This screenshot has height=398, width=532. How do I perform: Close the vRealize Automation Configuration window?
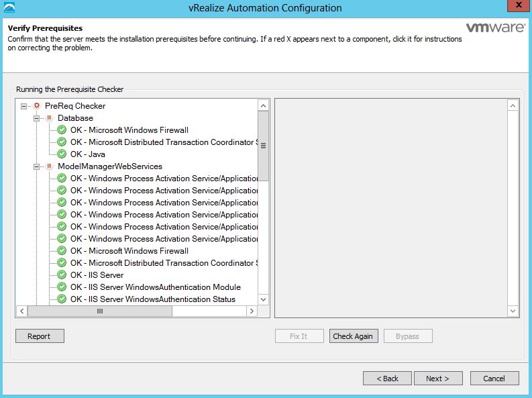[x=518, y=6]
